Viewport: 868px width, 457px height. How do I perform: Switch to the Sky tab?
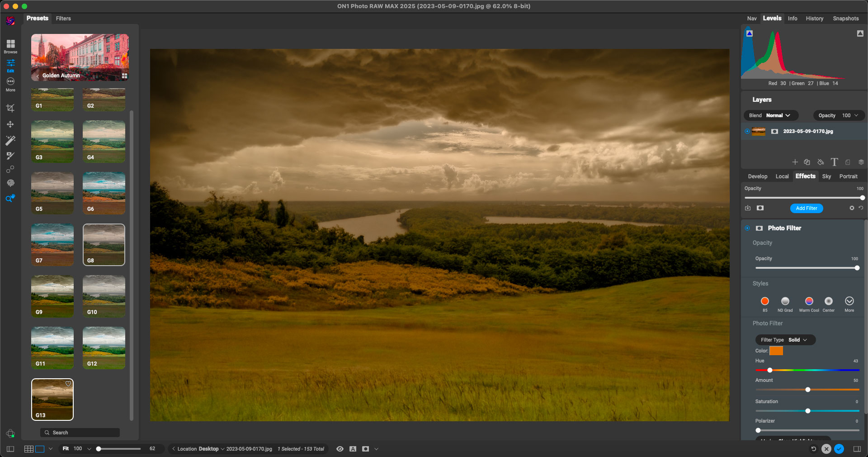click(x=826, y=176)
